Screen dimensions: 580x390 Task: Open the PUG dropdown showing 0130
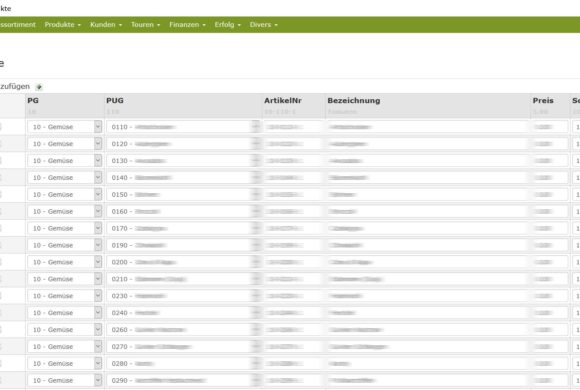tap(183, 161)
